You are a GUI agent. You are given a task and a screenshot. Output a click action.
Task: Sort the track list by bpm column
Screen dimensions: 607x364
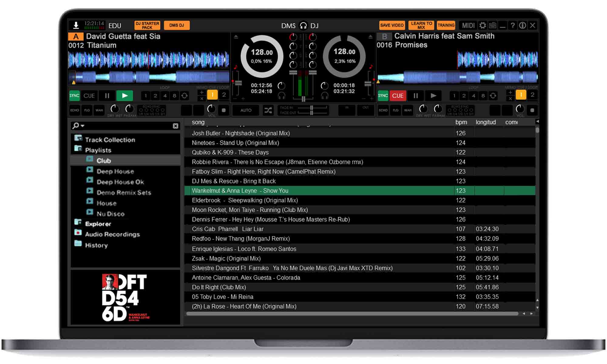click(x=461, y=122)
